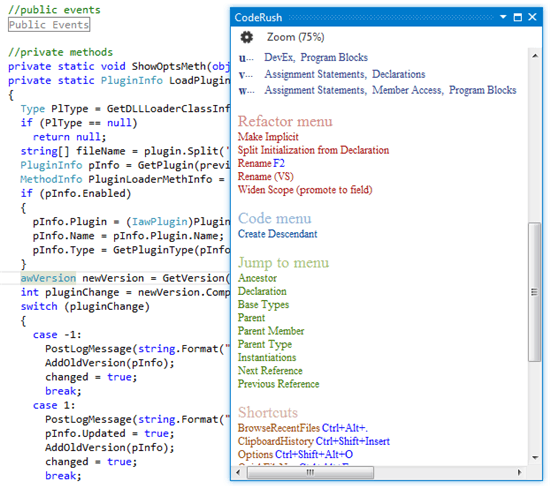Click Options Ctrl+Shift+Alt+O shortcut entry
The image size is (550, 488).
(296, 455)
